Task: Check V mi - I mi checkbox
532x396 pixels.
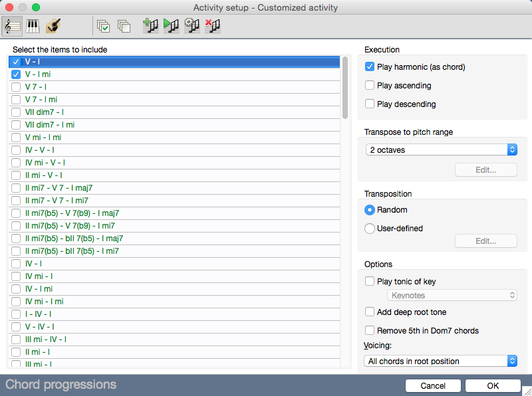Action: pos(15,138)
